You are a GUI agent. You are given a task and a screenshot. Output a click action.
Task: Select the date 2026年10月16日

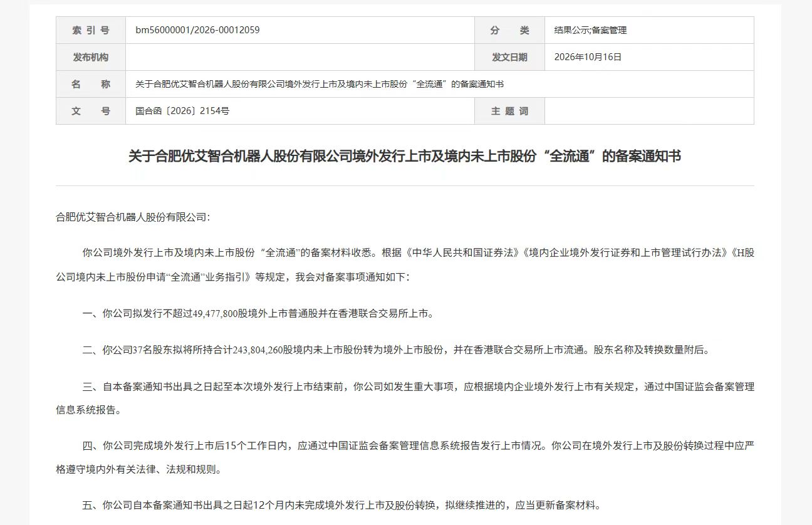pos(588,57)
